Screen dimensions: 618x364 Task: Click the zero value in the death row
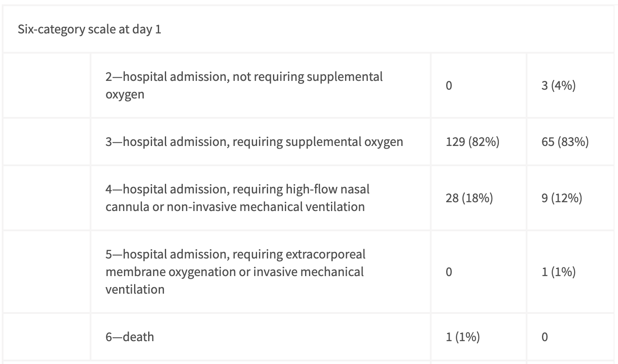click(x=545, y=337)
